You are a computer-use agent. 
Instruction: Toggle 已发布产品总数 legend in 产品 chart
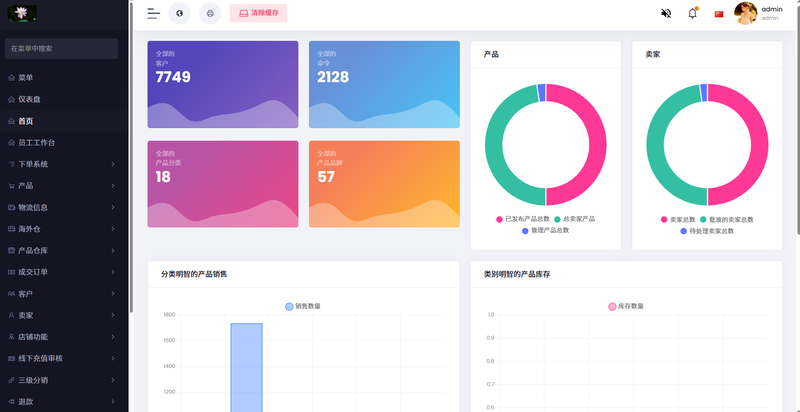523,219
